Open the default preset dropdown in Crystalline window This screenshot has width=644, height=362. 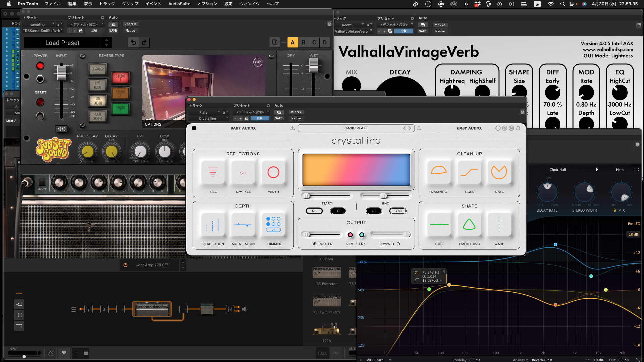(x=251, y=112)
